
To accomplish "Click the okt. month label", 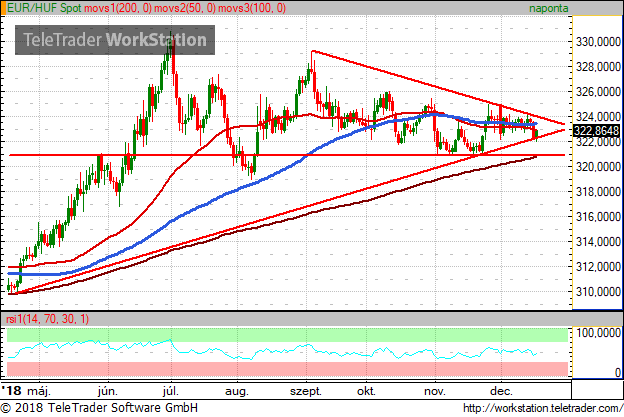I will (366, 391).
